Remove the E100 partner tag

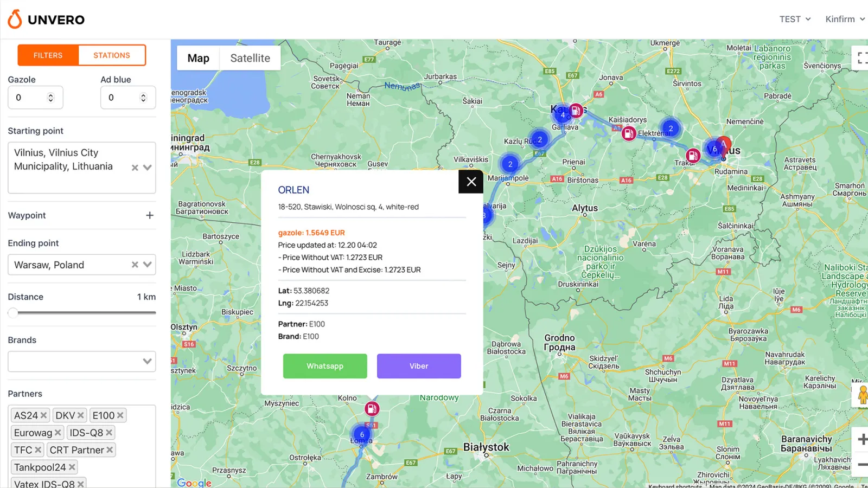point(120,415)
